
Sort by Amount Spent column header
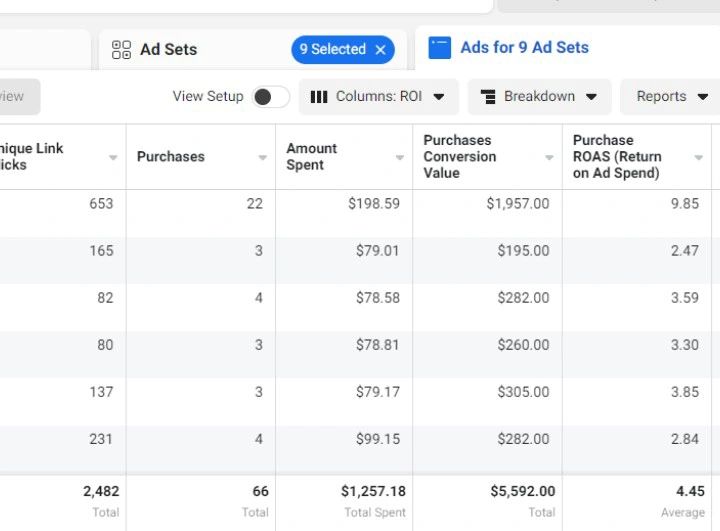(x=312, y=157)
